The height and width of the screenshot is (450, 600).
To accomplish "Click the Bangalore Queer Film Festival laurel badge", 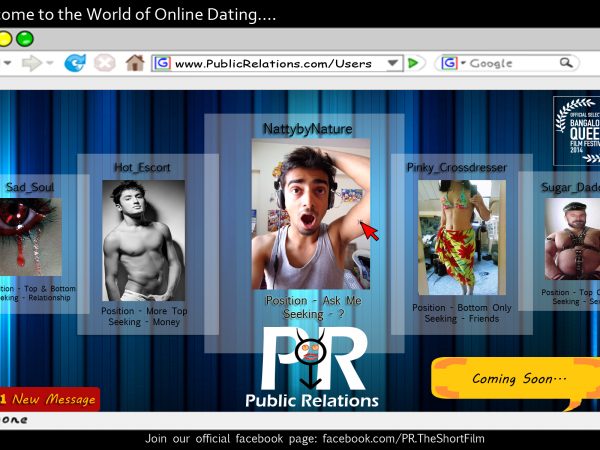I will point(577,131).
